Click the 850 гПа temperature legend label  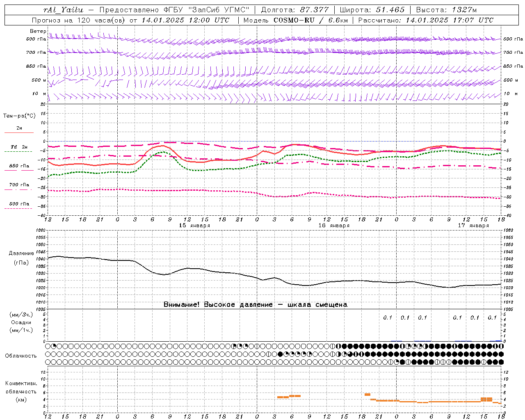tap(19, 166)
